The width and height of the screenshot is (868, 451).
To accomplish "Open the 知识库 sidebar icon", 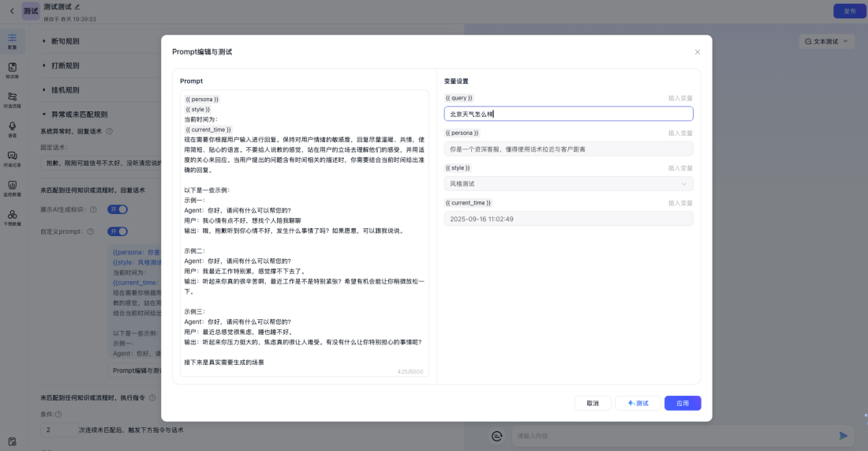I will [x=13, y=70].
